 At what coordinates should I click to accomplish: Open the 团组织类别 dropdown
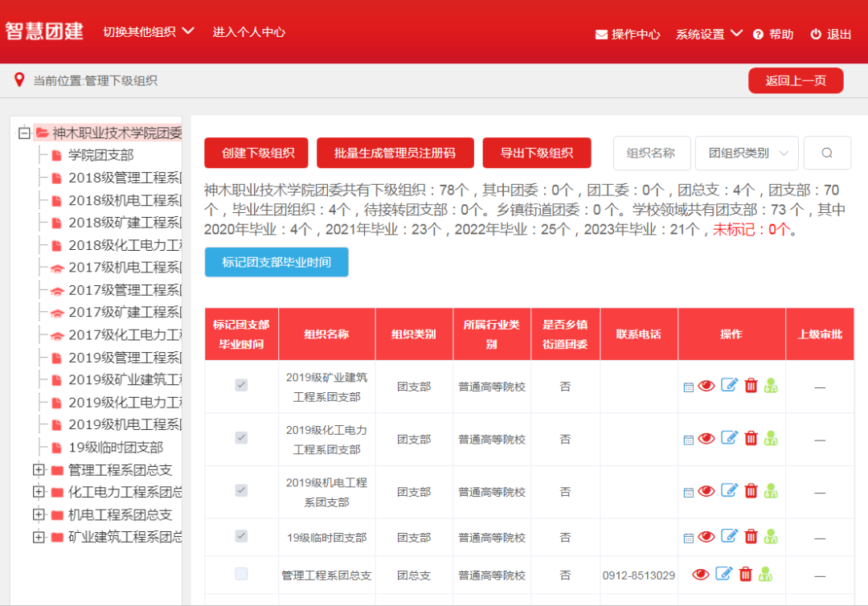click(x=747, y=153)
